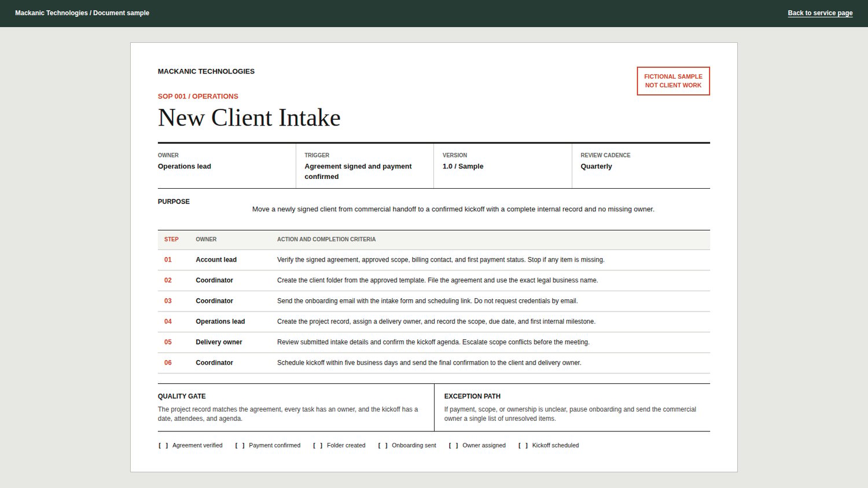868x488 pixels.
Task: Select the schedule kickoff within five days text
Action: [x=429, y=363]
